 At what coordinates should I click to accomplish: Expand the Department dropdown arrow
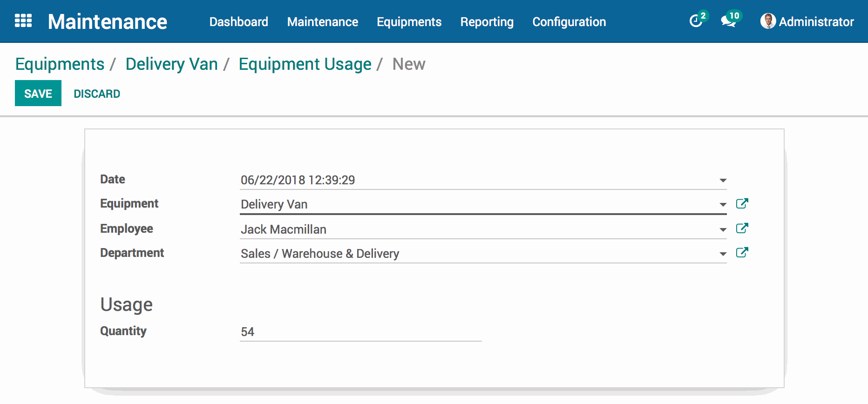pyautogui.click(x=723, y=254)
